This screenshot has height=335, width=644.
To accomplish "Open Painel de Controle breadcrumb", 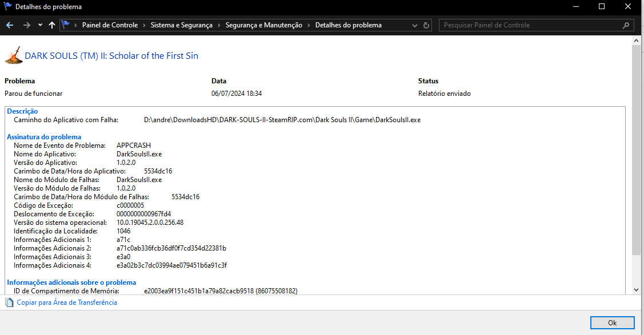I will click(110, 25).
